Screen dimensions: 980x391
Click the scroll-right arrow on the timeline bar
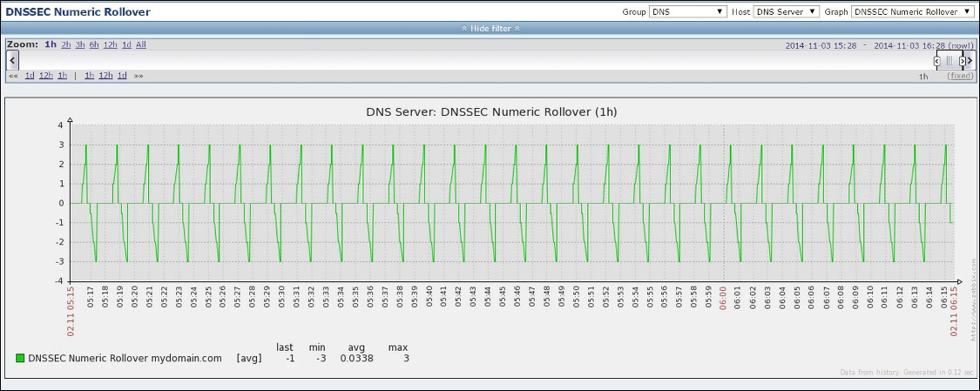(x=970, y=60)
